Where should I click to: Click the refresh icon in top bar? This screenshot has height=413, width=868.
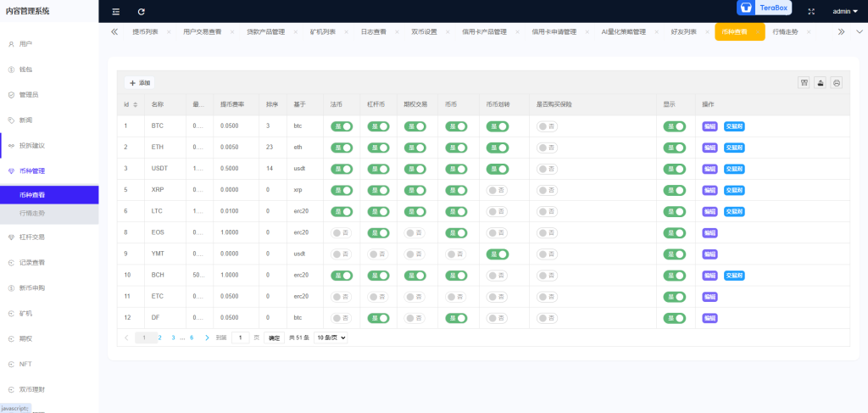(x=141, y=11)
